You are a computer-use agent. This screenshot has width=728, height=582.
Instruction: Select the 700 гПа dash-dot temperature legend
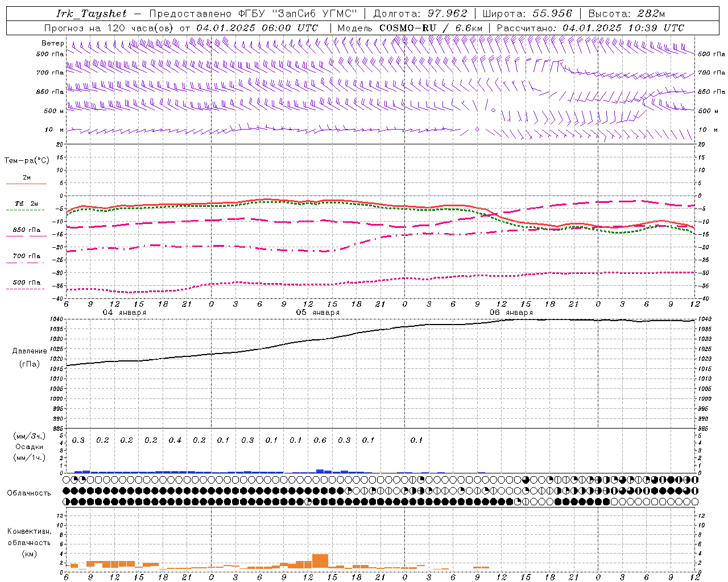pos(26,258)
